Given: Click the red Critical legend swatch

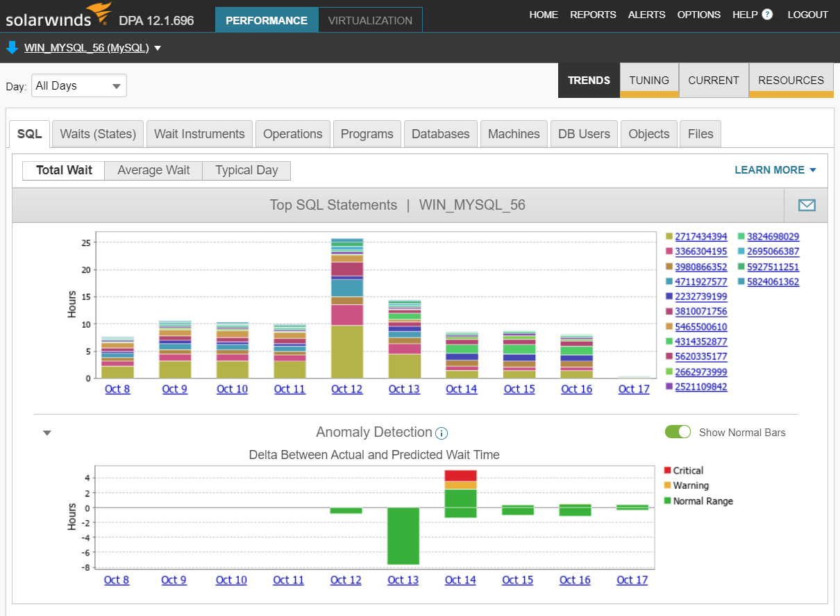Looking at the screenshot, I should [x=668, y=471].
